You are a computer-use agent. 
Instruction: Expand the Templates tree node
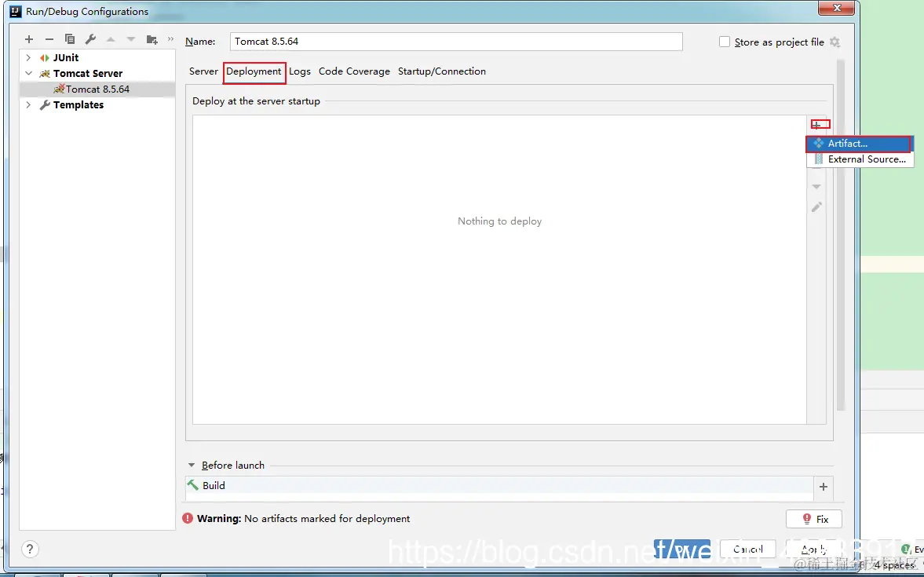[28, 105]
